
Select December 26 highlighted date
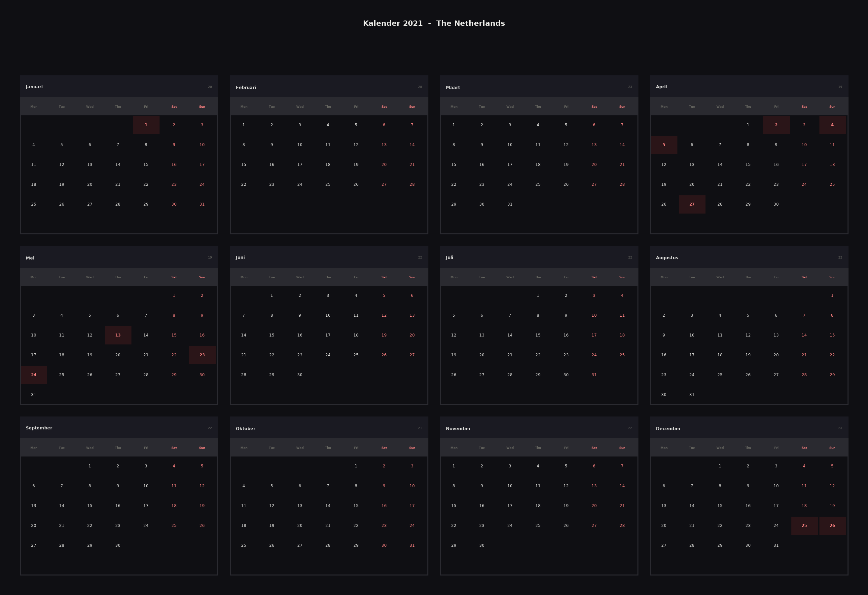(832, 526)
